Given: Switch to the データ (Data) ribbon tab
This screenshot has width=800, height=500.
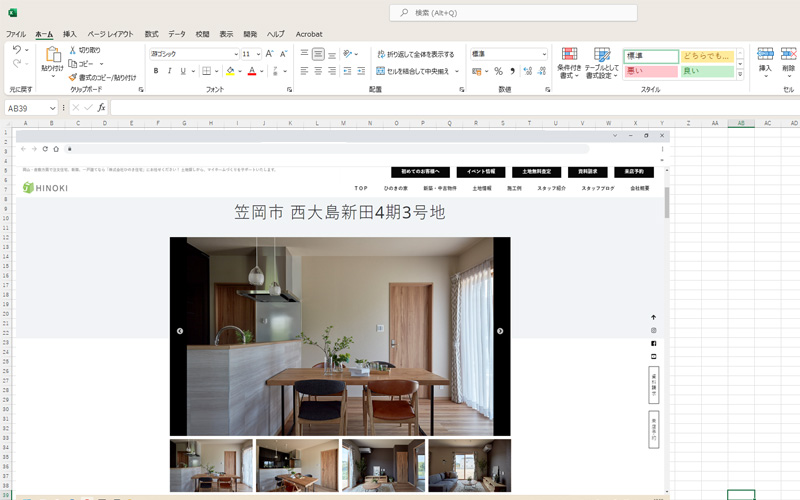Looking at the screenshot, I should 177,34.
